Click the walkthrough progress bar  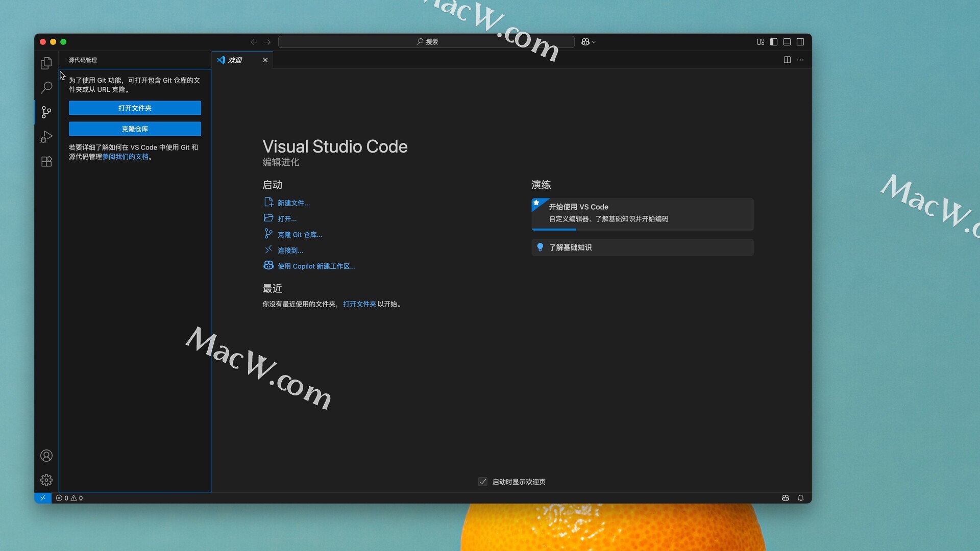coord(643,229)
